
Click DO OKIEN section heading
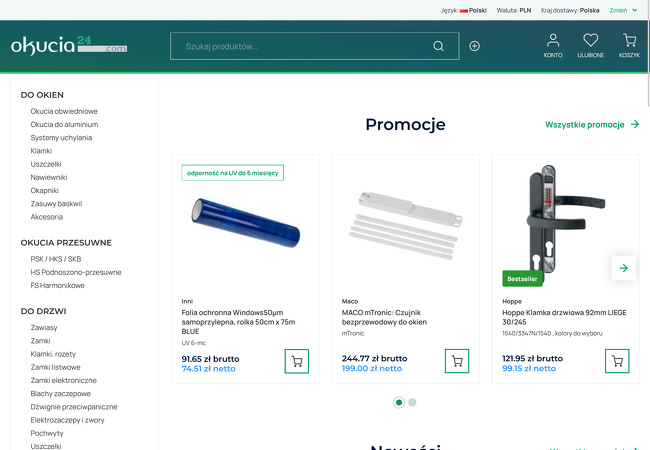click(x=42, y=95)
